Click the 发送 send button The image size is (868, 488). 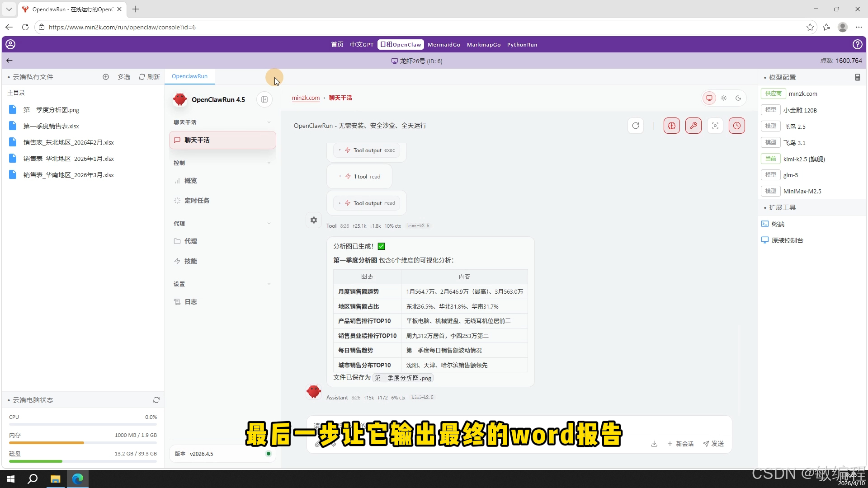[x=713, y=444]
